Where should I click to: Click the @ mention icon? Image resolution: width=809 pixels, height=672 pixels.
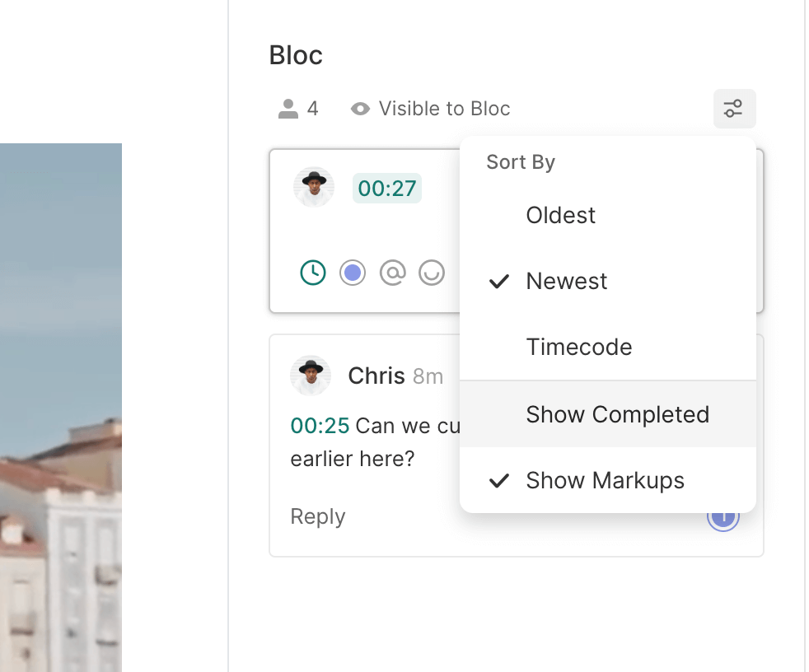(392, 273)
